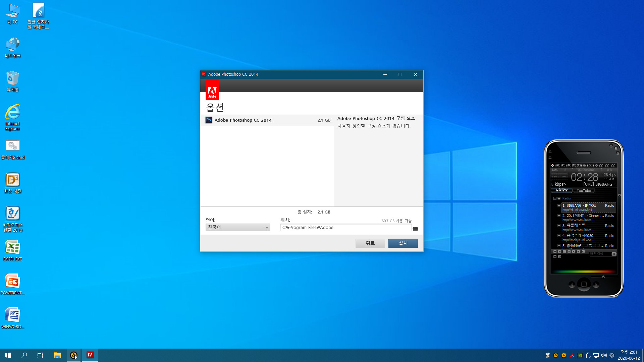Click the red record button in player

click(552, 166)
